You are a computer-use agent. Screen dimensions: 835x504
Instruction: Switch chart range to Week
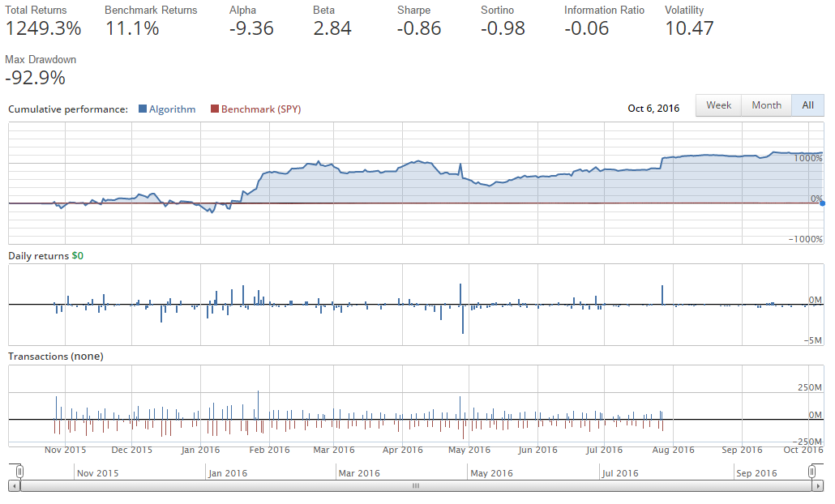coord(718,105)
